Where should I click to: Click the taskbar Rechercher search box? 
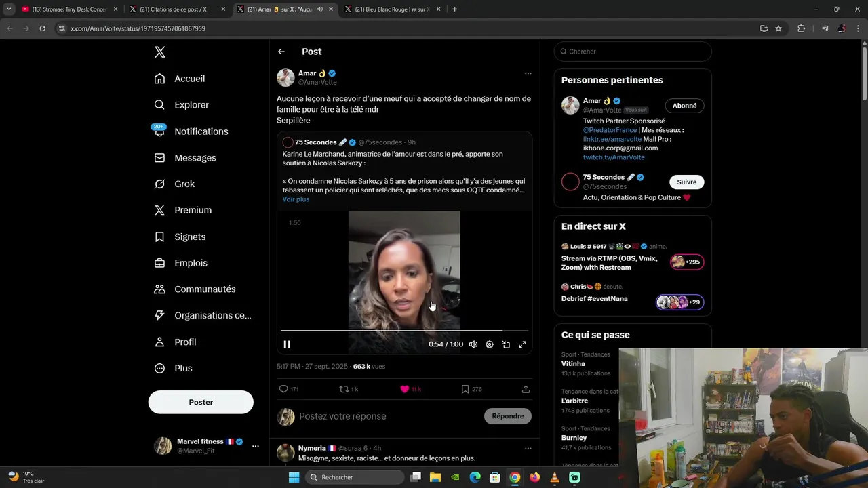354,477
